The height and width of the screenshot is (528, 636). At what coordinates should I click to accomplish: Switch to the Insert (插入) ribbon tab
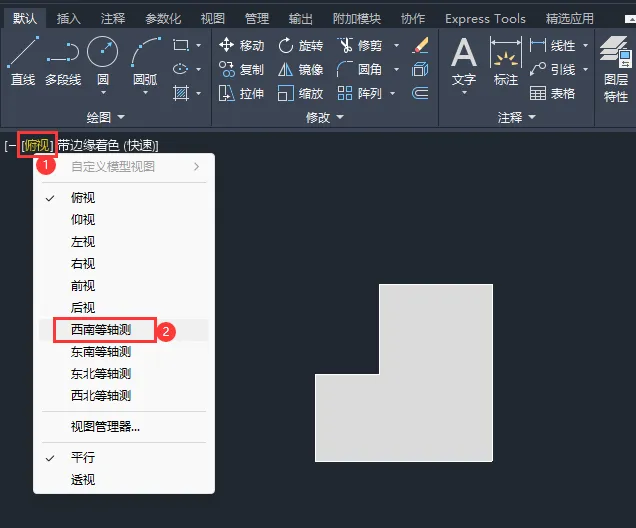pyautogui.click(x=69, y=19)
